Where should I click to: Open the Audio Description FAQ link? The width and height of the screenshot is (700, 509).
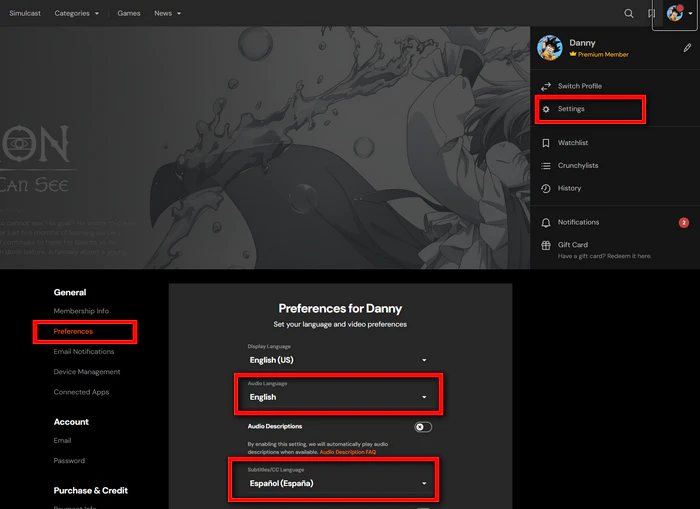[348, 452]
